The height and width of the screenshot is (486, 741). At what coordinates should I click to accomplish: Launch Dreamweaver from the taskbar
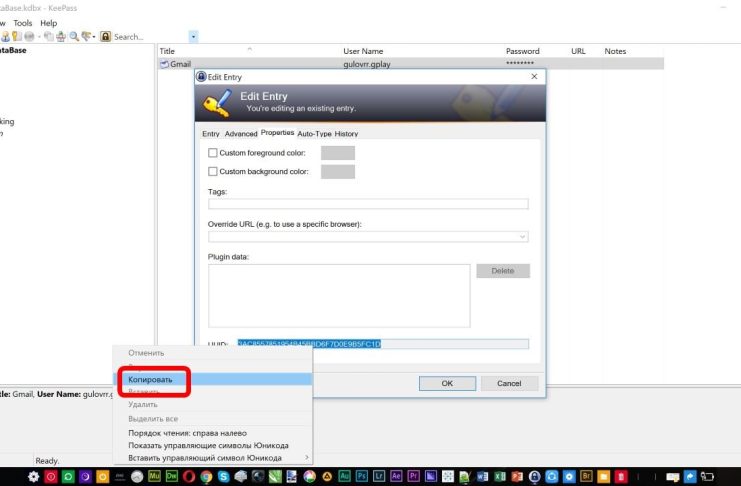[172, 476]
